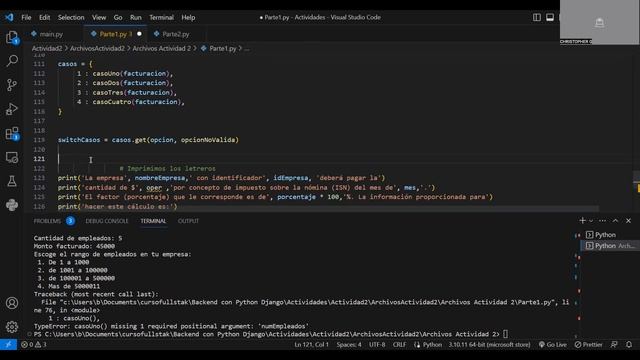Select the Python Arch... terminal entry
This screenshot has width=640, height=360.
coord(610,246)
